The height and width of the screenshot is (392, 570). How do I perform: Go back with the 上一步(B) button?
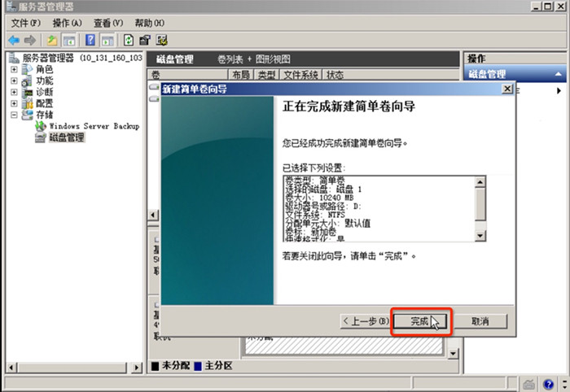click(x=366, y=321)
